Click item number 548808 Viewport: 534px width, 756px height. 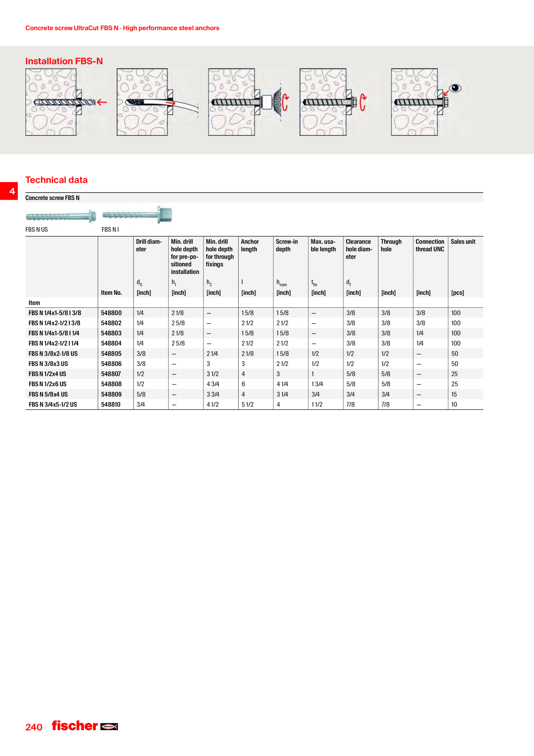(112, 384)
